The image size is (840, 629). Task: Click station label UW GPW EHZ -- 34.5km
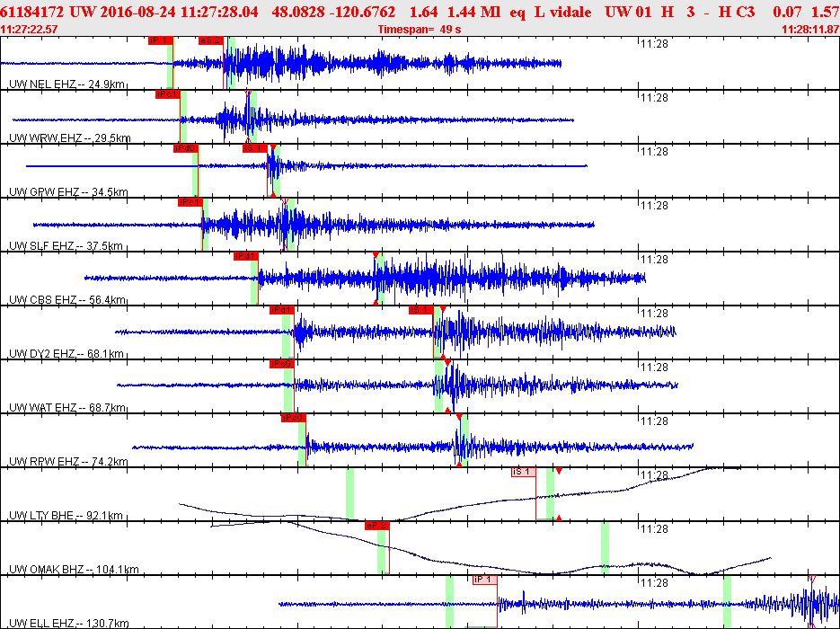pos(68,191)
